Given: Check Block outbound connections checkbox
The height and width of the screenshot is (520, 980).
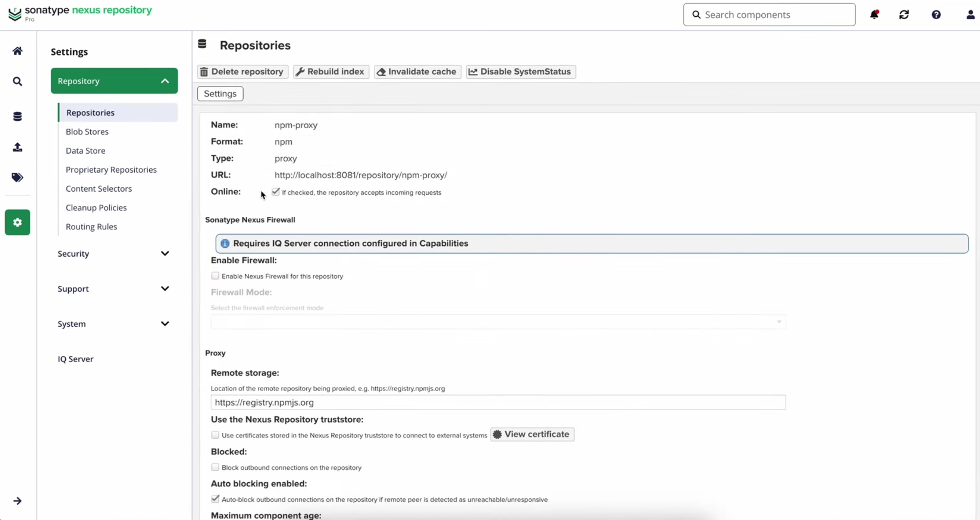Looking at the screenshot, I should [x=215, y=467].
